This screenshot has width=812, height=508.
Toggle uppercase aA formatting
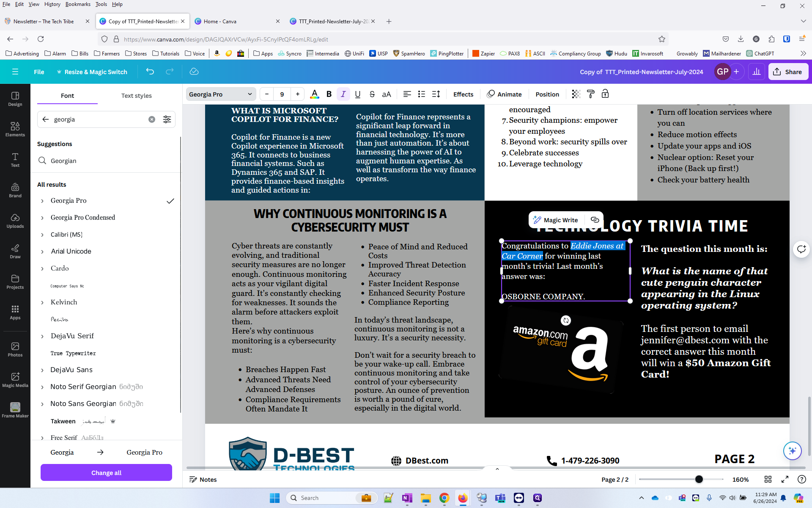(x=387, y=94)
